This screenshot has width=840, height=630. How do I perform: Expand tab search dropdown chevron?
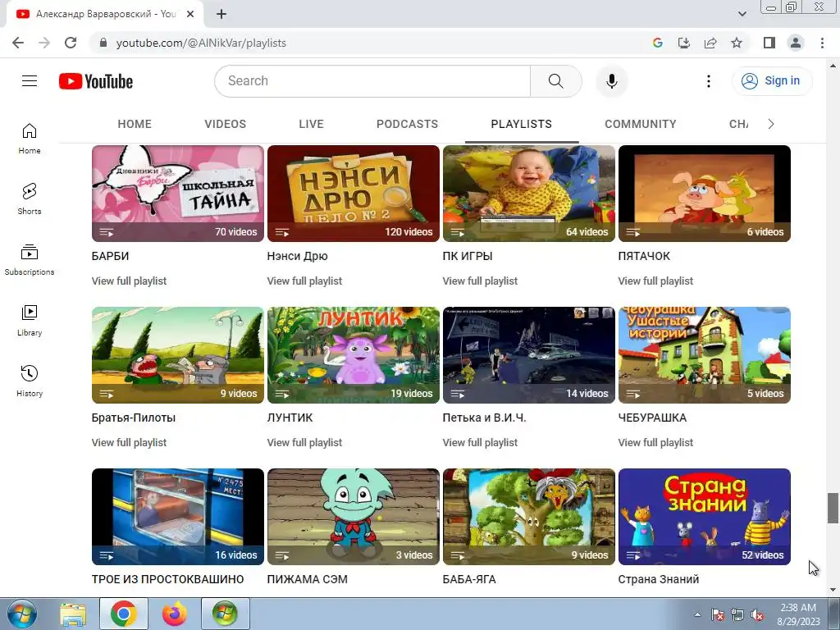(742, 14)
